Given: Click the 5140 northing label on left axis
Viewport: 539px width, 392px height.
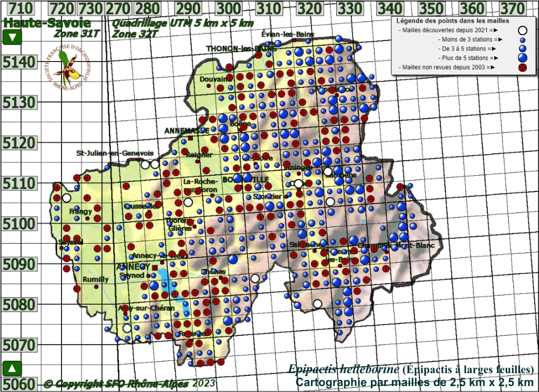Looking at the screenshot, I should (x=19, y=63).
